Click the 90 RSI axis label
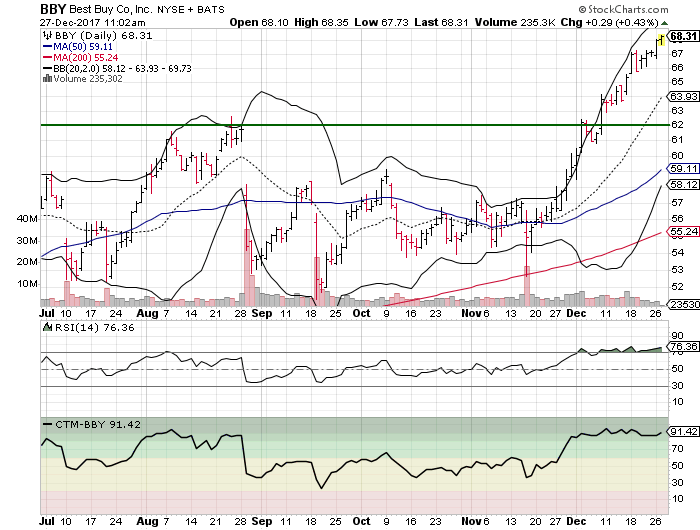 677,336
